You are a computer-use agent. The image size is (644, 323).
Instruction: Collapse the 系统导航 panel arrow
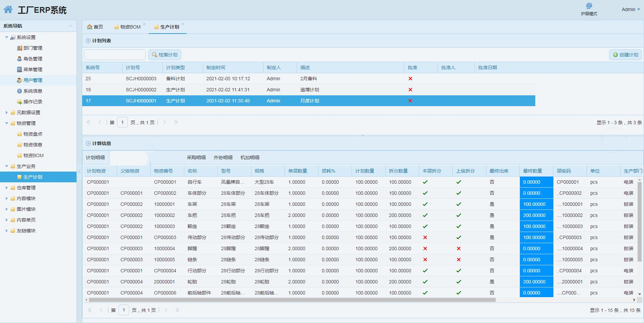click(x=70, y=26)
